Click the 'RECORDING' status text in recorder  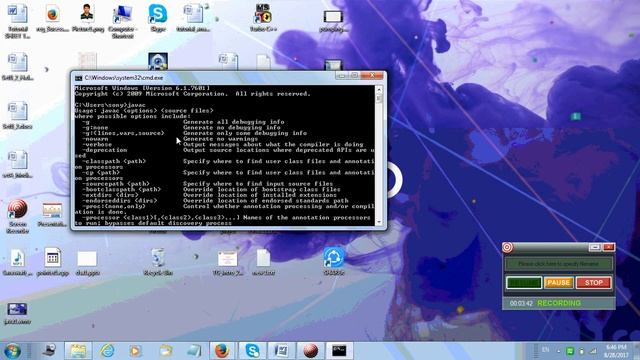(x=559, y=303)
